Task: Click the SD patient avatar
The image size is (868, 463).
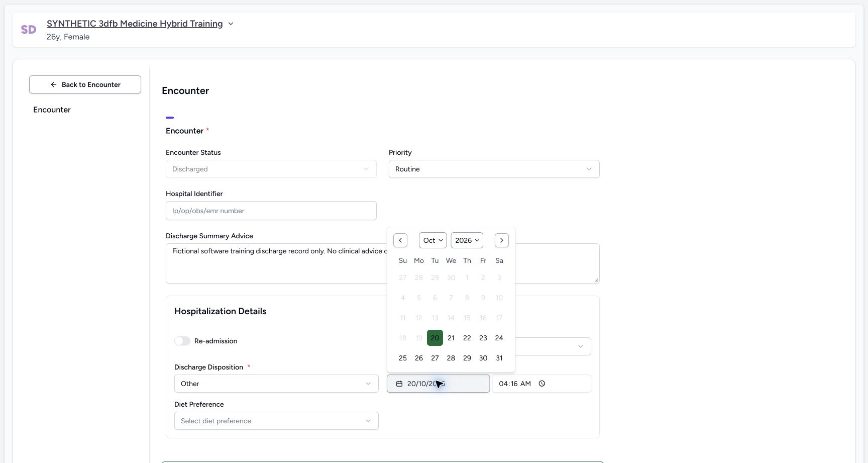Action: tap(29, 30)
